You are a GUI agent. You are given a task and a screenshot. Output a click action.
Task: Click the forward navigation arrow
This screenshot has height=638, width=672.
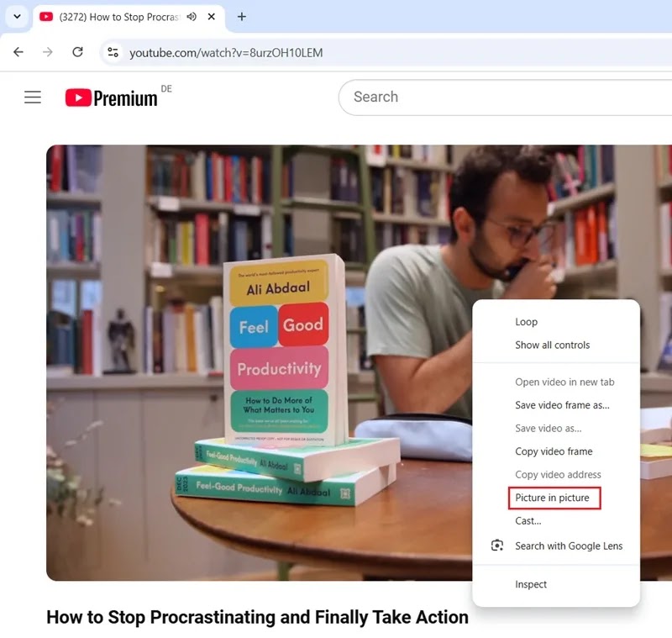pos(48,52)
